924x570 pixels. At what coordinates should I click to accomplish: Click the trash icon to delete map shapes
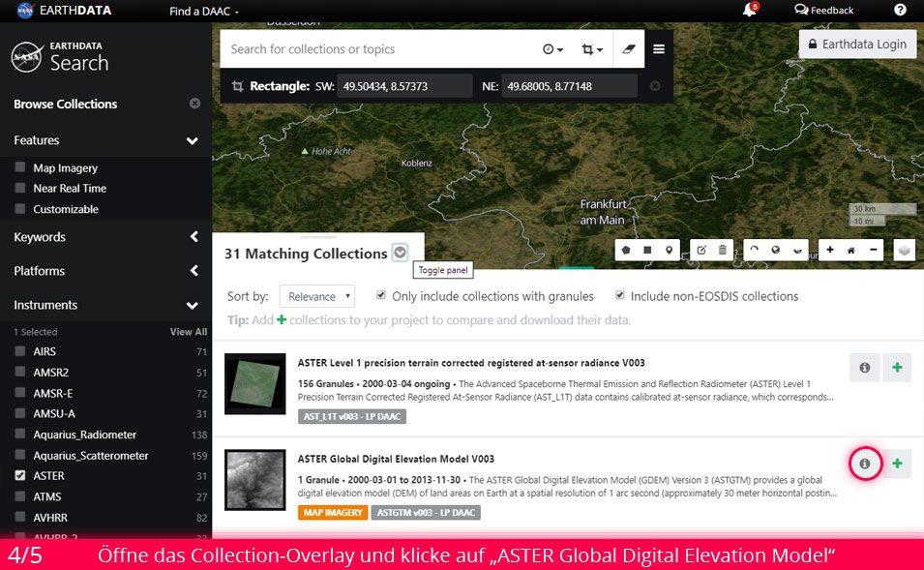tap(723, 250)
